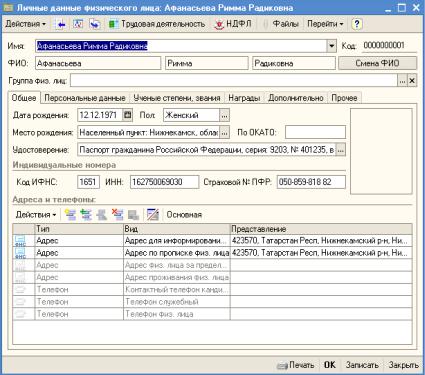This screenshot has height=375, width=425.
Task: Open the Удостоверение ellipsis button
Action: (341, 150)
